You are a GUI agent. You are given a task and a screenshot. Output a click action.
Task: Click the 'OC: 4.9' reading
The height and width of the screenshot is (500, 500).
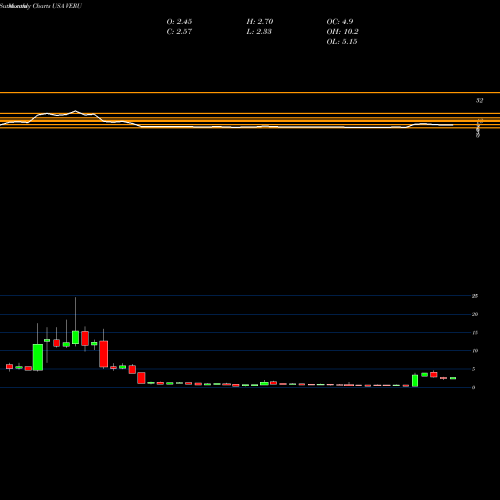(340, 22)
